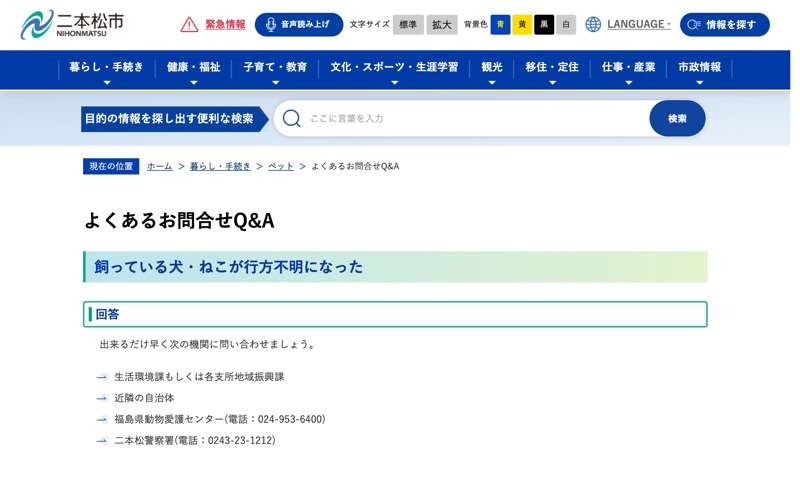The height and width of the screenshot is (500, 800).
Task: Open 文化・スポーツ・生涯学習 menu
Action: pyautogui.click(x=394, y=67)
